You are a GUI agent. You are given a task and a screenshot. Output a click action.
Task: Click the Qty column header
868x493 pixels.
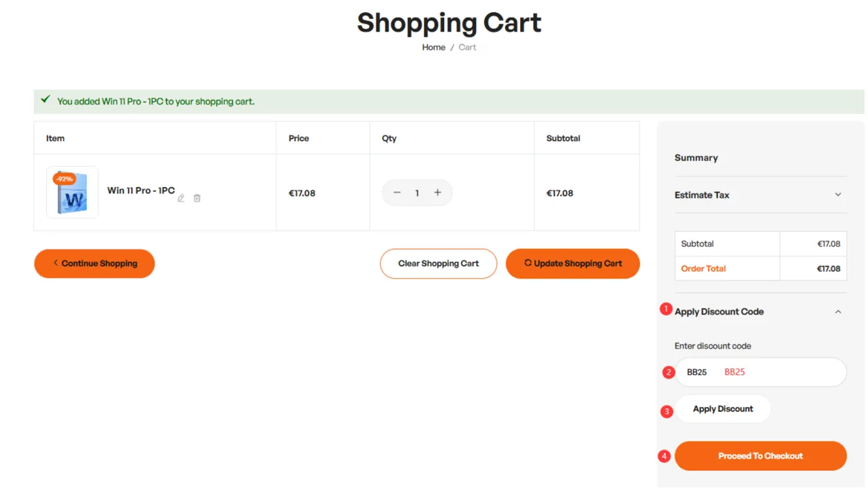389,138
